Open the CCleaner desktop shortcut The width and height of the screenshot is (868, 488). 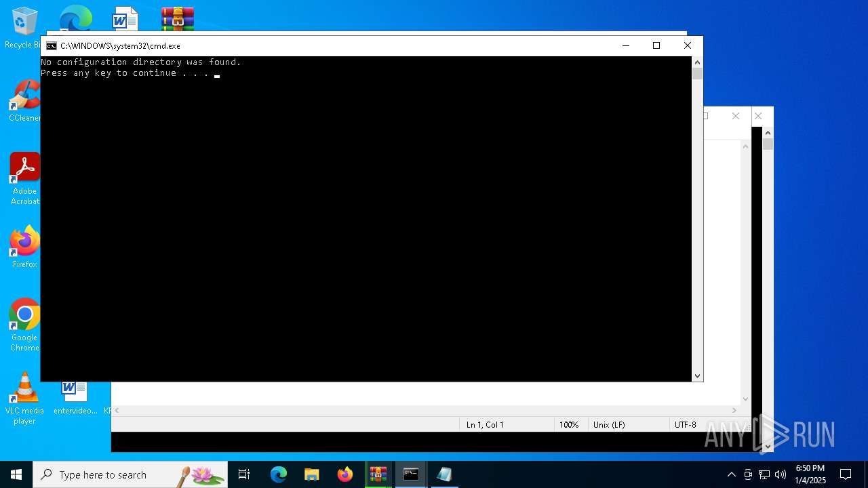click(x=24, y=101)
